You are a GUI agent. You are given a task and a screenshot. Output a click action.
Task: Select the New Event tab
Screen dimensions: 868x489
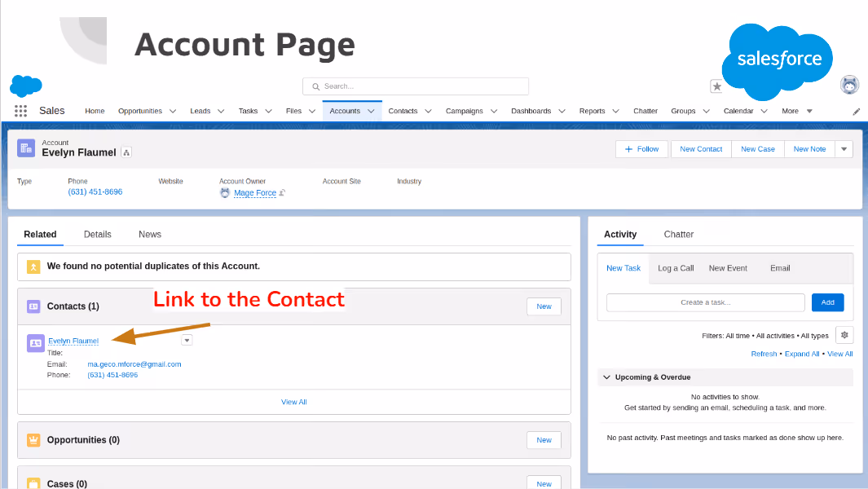click(728, 268)
